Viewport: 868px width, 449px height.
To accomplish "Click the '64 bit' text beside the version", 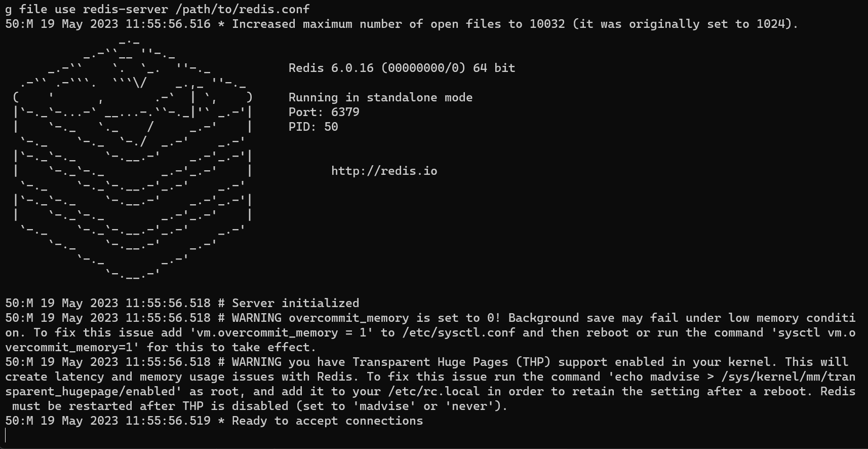I will click(494, 68).
